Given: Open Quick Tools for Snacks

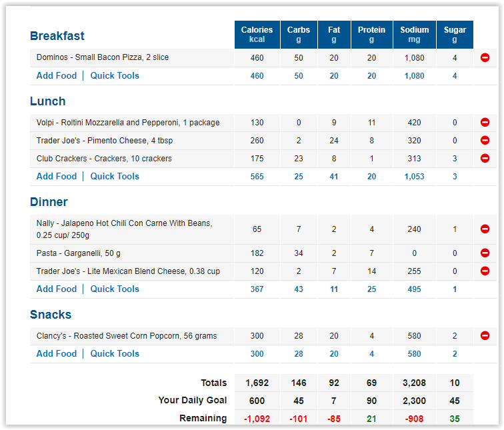Looking at the screenshot, I should pos(115,354).
